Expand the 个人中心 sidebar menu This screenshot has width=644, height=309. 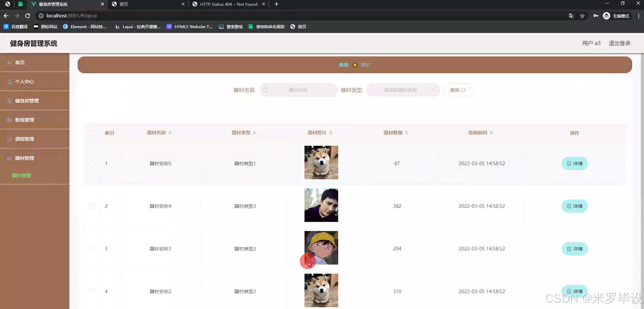(x=35, y=81)
